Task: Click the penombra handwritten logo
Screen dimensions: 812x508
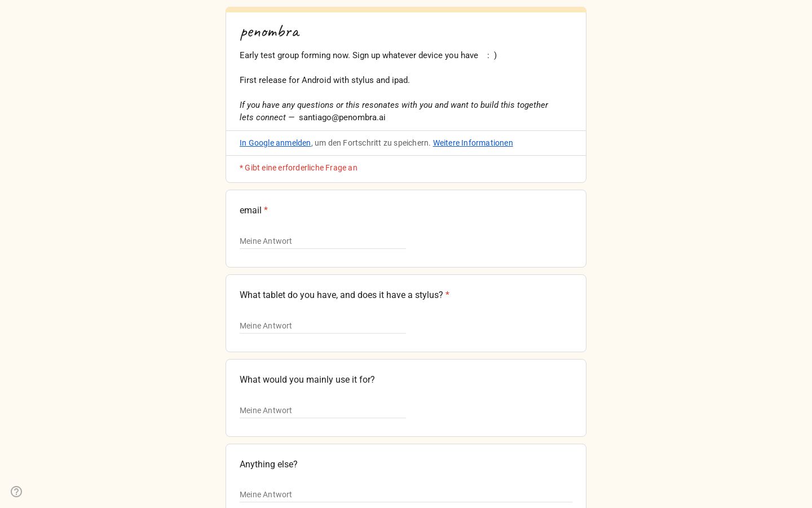Action: (270, 32)
